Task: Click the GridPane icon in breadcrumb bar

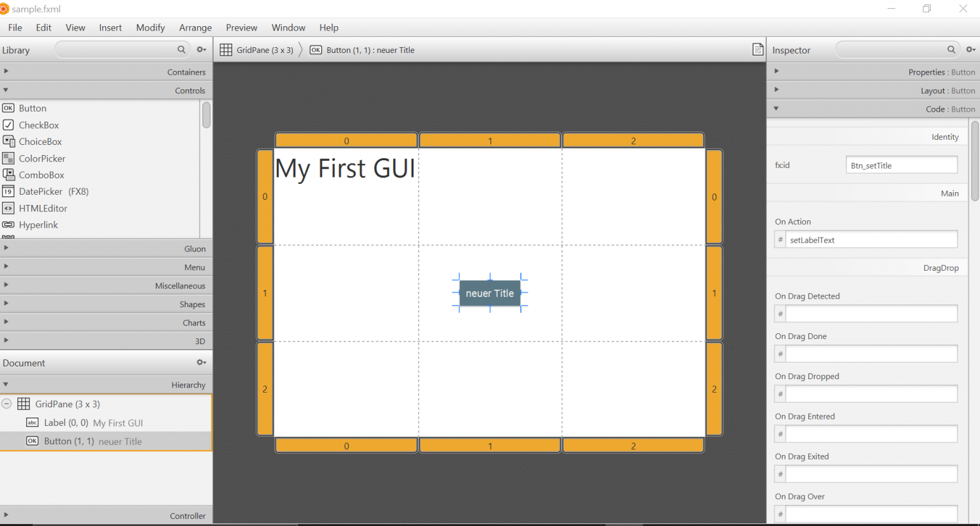Action: [226, 50]
